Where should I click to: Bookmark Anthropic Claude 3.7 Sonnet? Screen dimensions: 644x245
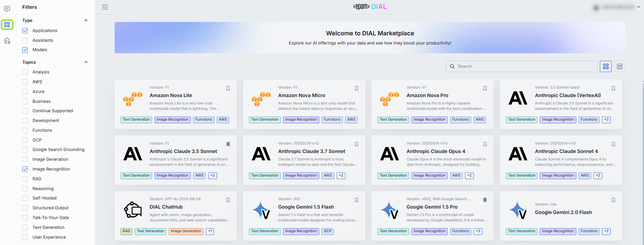[357, 144]
